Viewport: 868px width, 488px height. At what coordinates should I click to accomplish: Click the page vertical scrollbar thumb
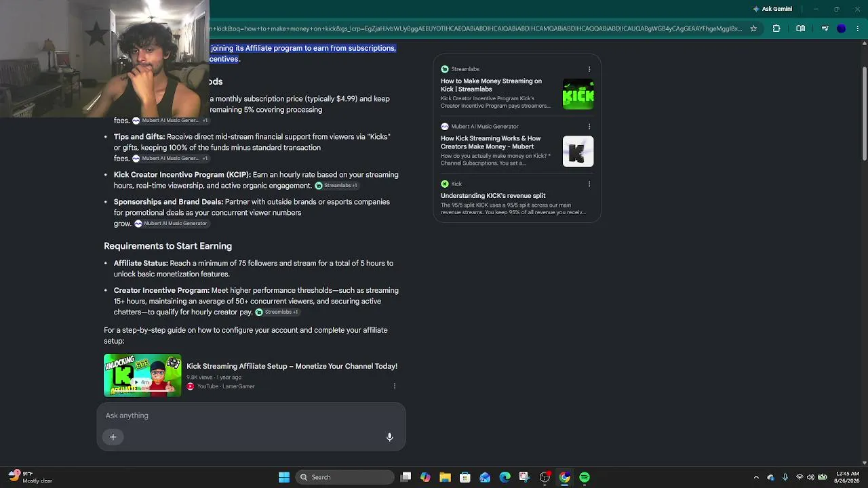(864, 114)
